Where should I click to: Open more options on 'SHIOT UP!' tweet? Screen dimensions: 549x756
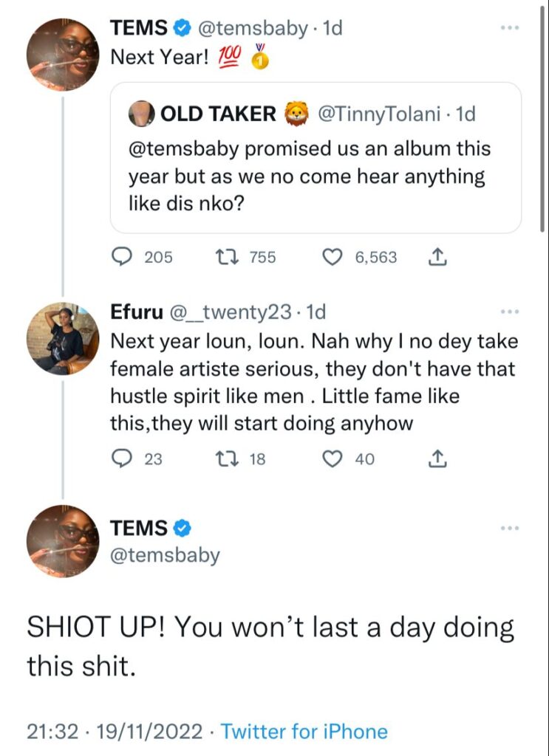(510, 528)
